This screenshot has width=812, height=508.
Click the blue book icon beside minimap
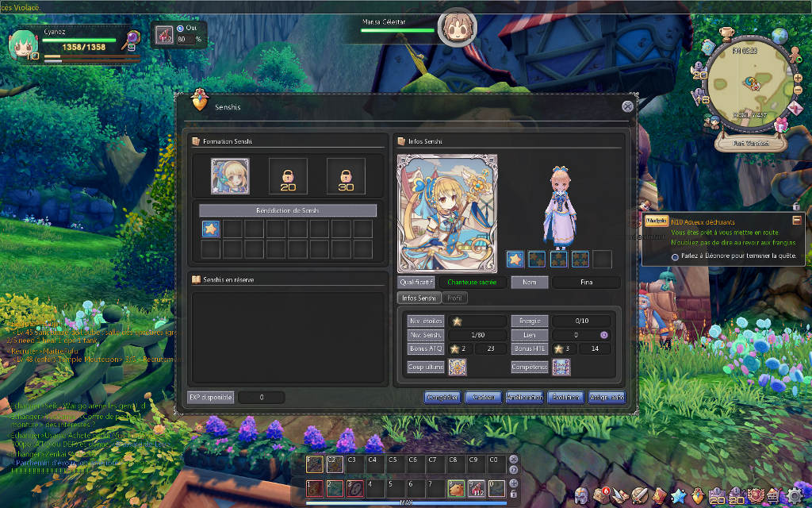coord(708,47)
